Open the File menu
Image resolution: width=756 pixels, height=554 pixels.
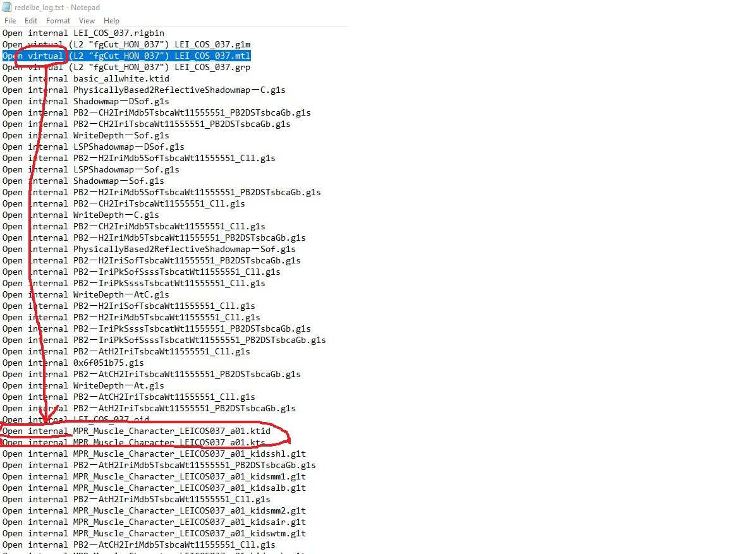coord(10,20)
